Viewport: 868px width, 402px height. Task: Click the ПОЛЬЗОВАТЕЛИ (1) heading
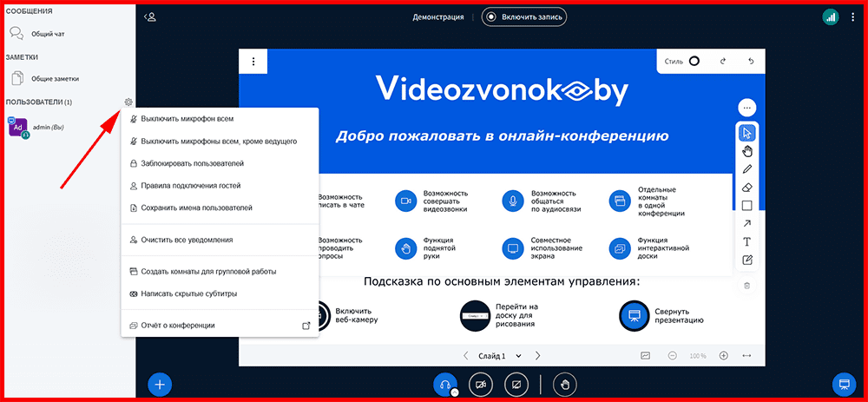pyautogui.click(x=39, y=102)
